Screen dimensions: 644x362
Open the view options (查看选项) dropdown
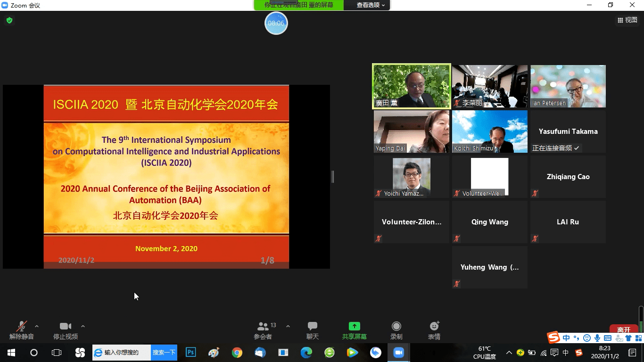371,5
